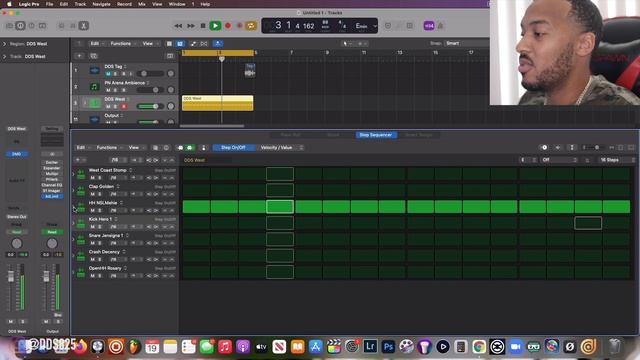Expand the Snare Jenesigna 1 row

(74, 240)
